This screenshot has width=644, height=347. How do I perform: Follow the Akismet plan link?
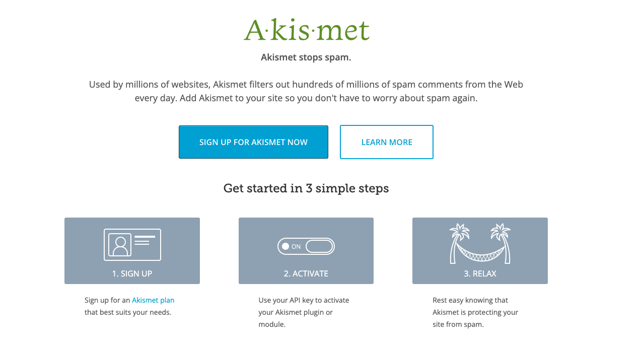point(153,300)
